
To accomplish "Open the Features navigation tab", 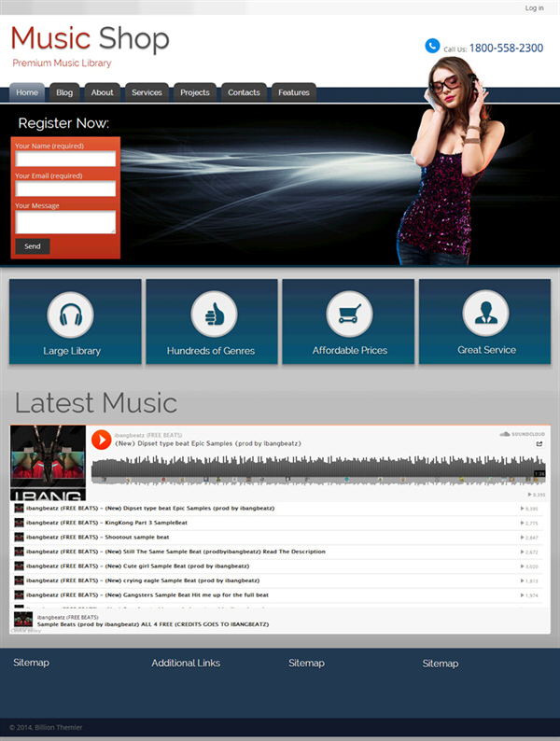I will pyautogui.click(x=293, y=92).
